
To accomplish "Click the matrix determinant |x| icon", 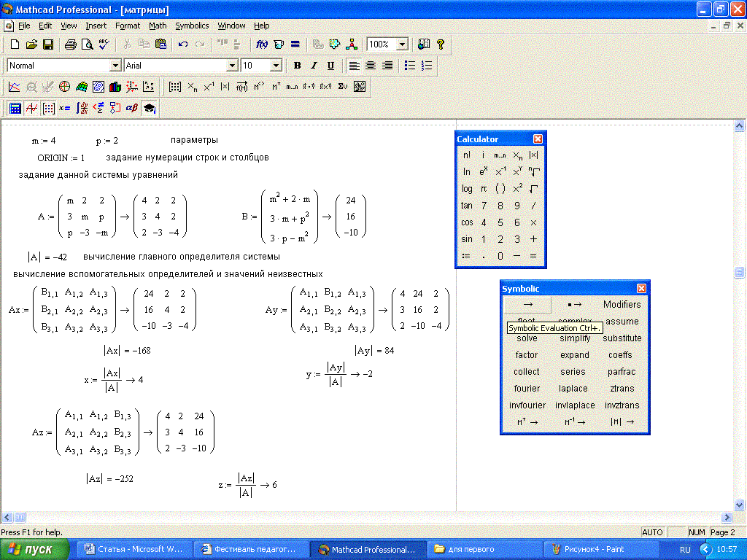I will 225,87.
